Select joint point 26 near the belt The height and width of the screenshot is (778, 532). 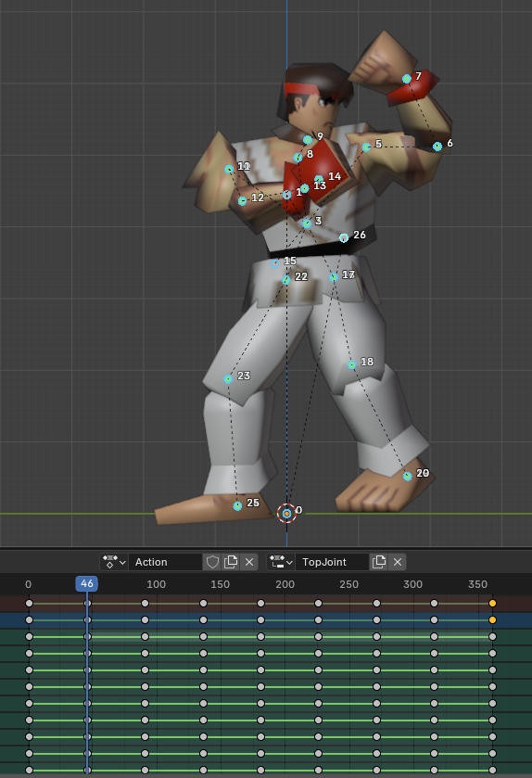coord(344,238)
